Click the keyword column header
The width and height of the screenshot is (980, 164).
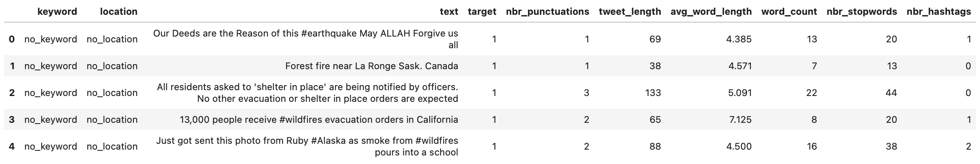[x=57, y=12]
